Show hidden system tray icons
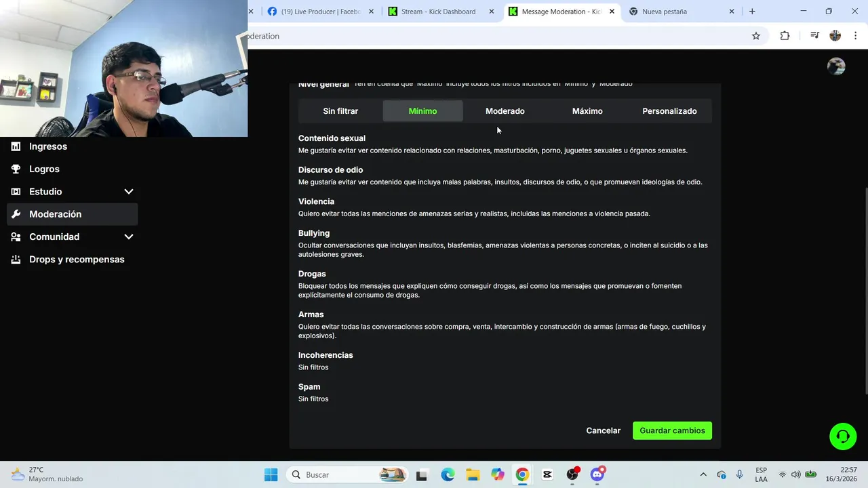The width and height of the screenshot is (868, 488). [703, 474]
